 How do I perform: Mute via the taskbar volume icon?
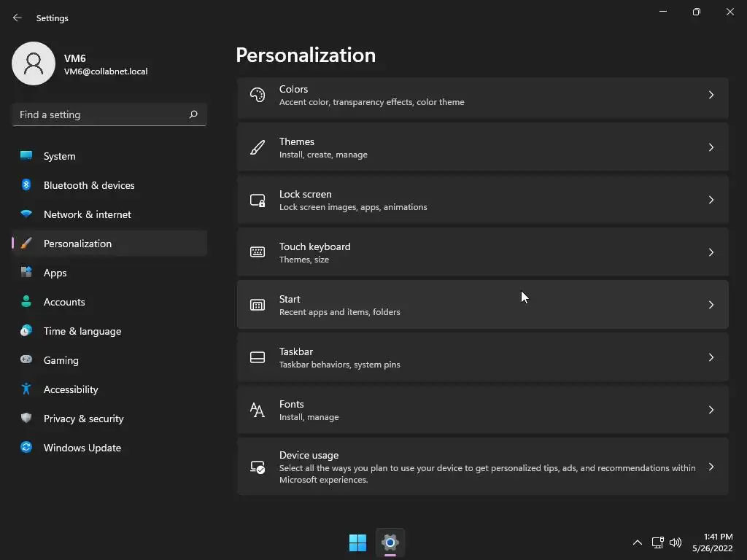click(676, 542)
